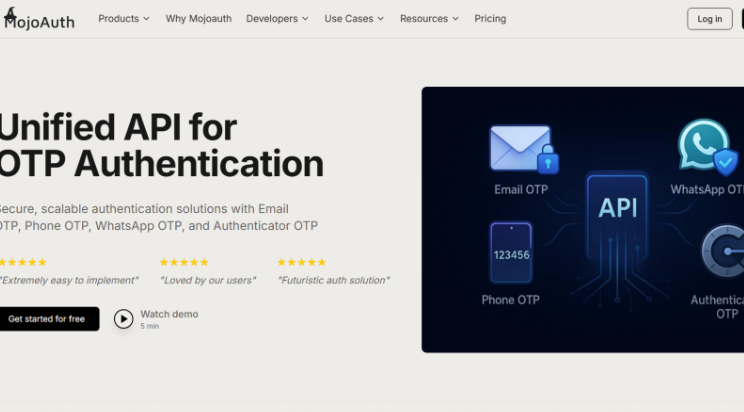The image size is (744, 412).
Task: Click the MojoAuth logo
Action: coord(38,19)
